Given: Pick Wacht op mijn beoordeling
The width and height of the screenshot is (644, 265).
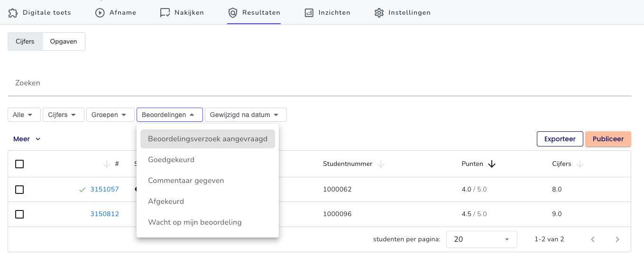Looking at the screenshot, I should pyautogui.click(x=208, y=222).
